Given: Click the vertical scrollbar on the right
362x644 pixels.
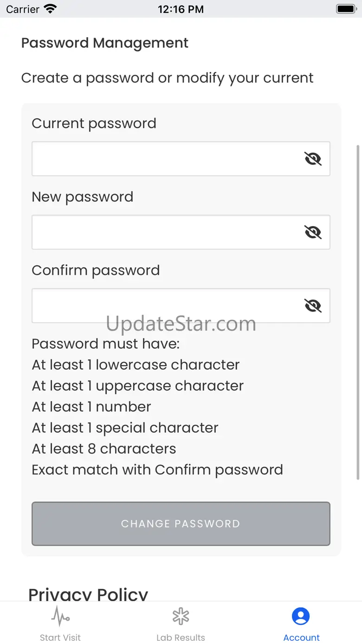Looking at the screenshot, I should click(x=357, y=311).
